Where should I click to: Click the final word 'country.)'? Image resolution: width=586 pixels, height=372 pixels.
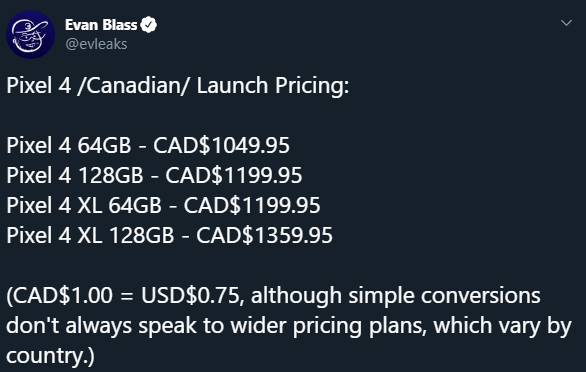pyautogui.click(x=50, y=356)
